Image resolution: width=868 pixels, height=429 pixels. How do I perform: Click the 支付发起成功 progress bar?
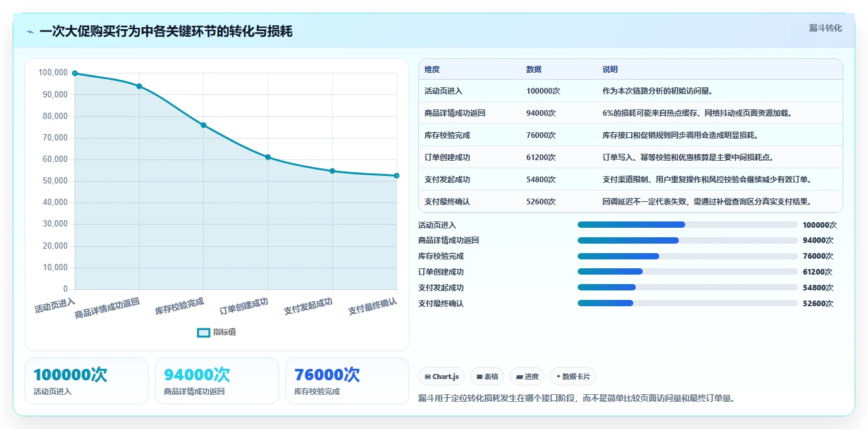pos(687,287)
